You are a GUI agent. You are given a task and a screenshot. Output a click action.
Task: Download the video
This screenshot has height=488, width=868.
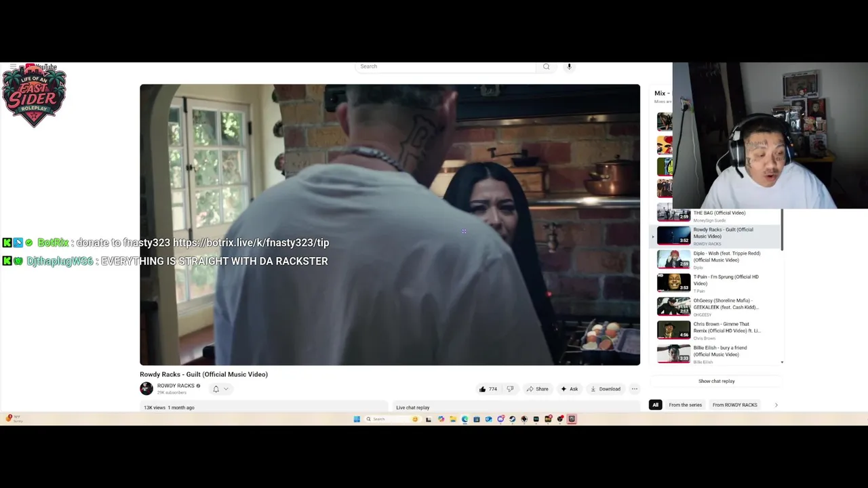point(605,389)
